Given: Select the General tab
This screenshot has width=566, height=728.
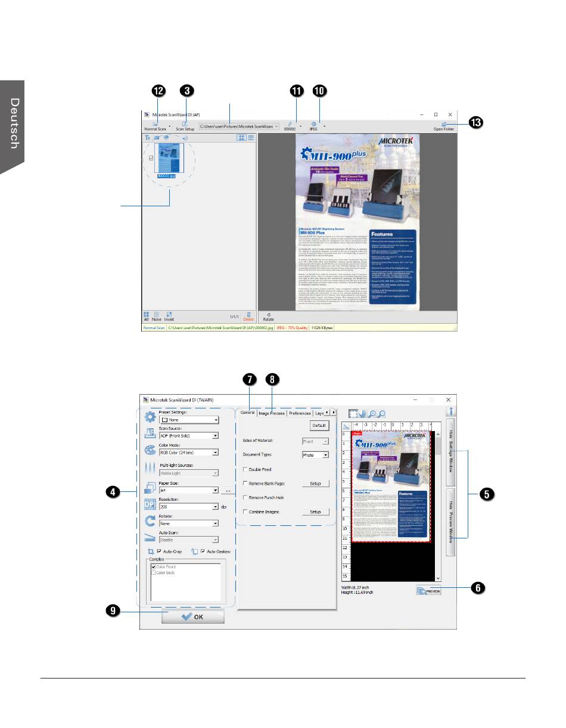Looking at the screenshot, I should pos(247,413).
